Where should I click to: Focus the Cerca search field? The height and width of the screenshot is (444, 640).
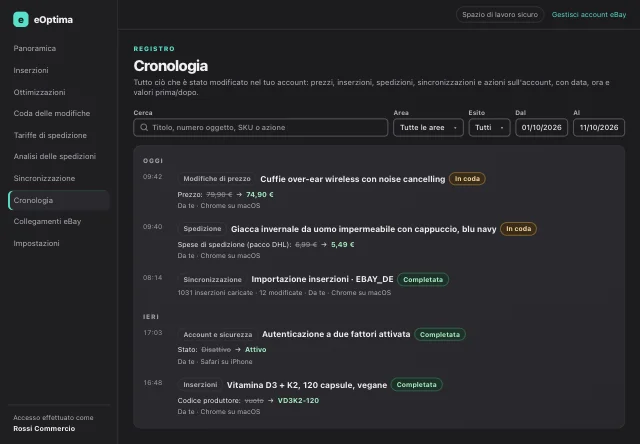[x=260, y=127]
